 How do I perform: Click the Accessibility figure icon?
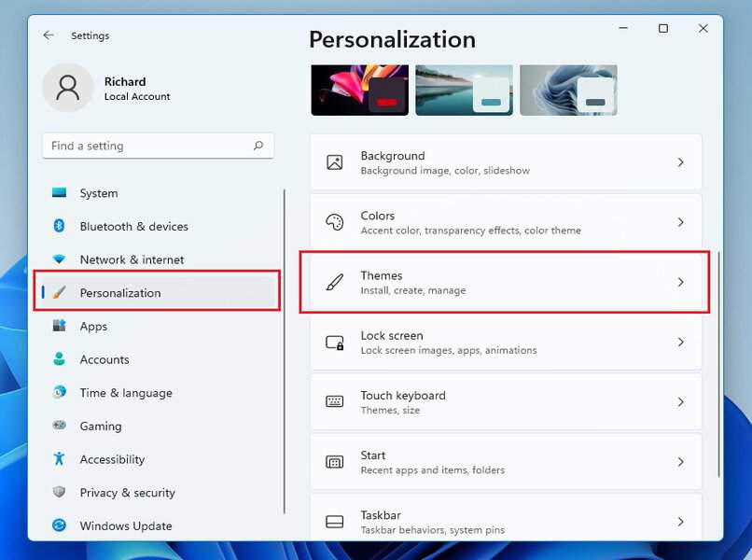tap(60, 459)
